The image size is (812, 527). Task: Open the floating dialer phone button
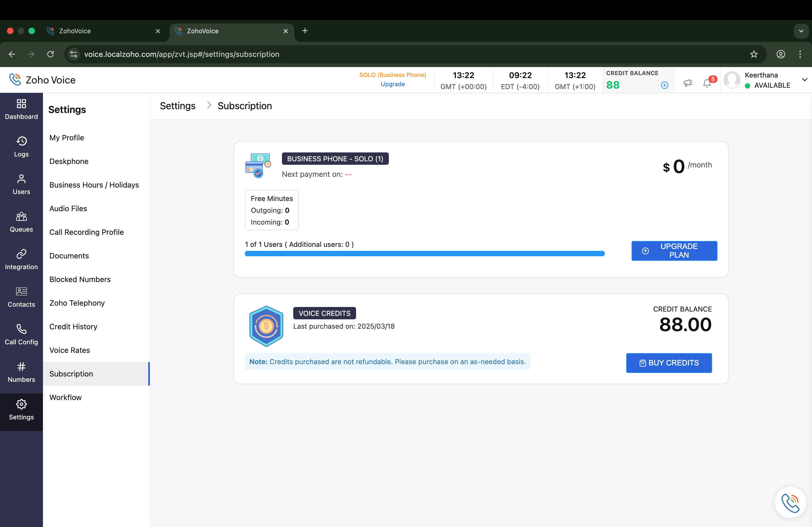(790, 503)
